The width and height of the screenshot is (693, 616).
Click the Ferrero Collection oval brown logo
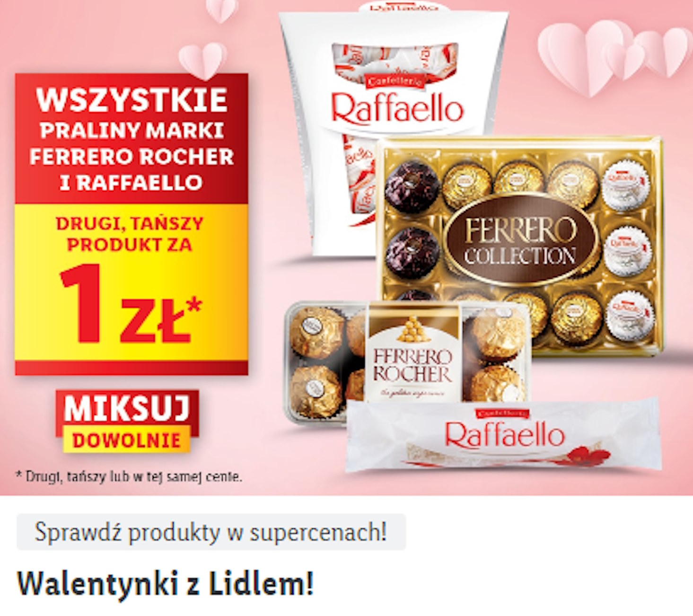520,240
